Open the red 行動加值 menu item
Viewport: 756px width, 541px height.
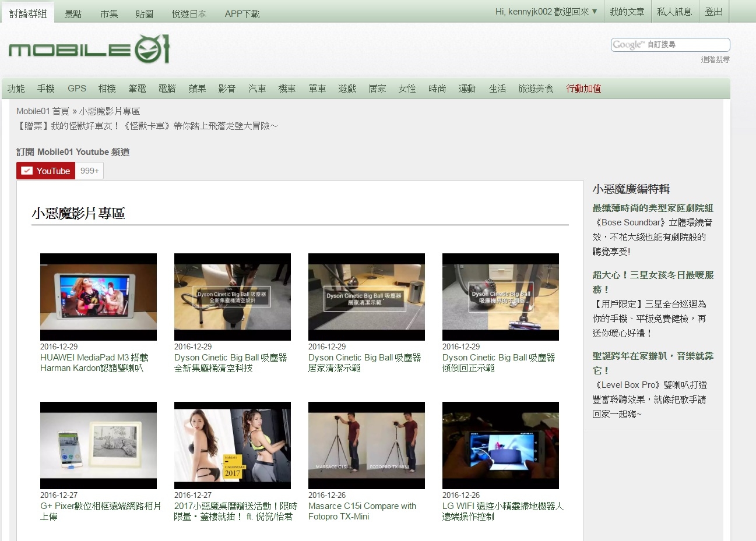584,89
